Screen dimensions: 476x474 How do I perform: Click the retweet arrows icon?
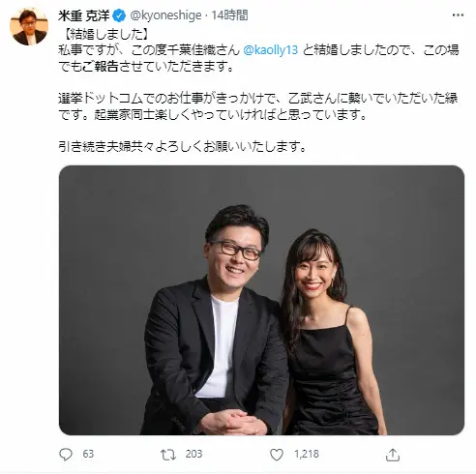[168, 455]
